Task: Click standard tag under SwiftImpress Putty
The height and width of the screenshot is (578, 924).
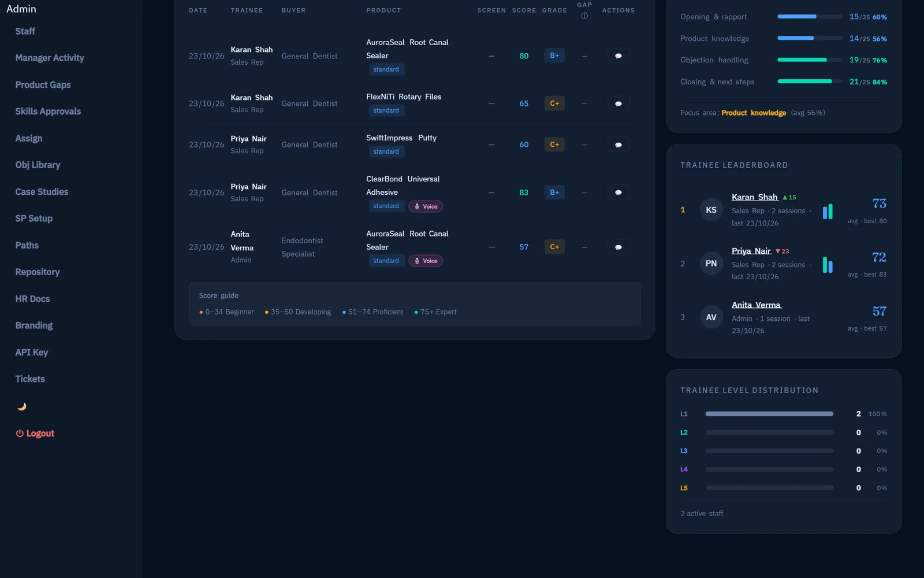Action: pyautogui.click(x=386, y=152)
